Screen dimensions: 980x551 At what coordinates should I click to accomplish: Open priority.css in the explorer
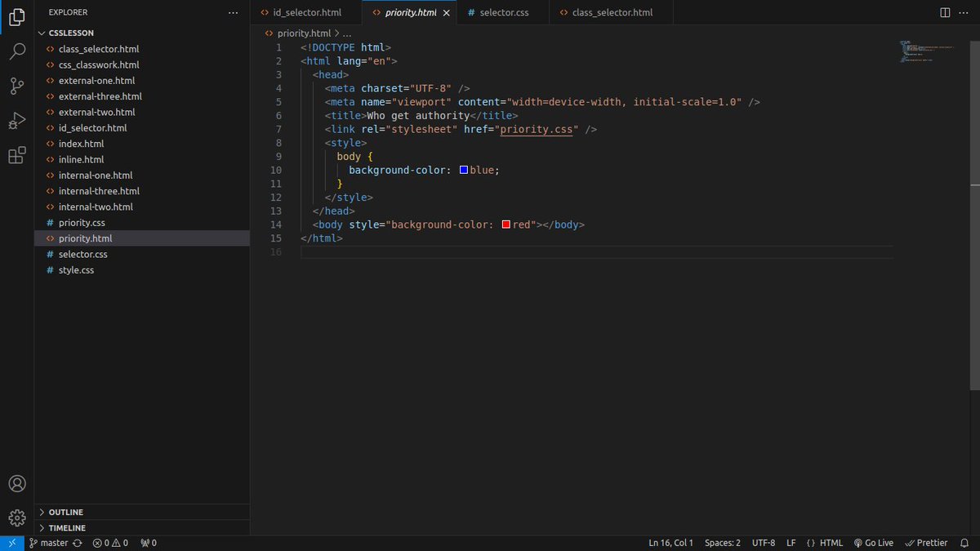pyautogui.click(x=142, y=223)
